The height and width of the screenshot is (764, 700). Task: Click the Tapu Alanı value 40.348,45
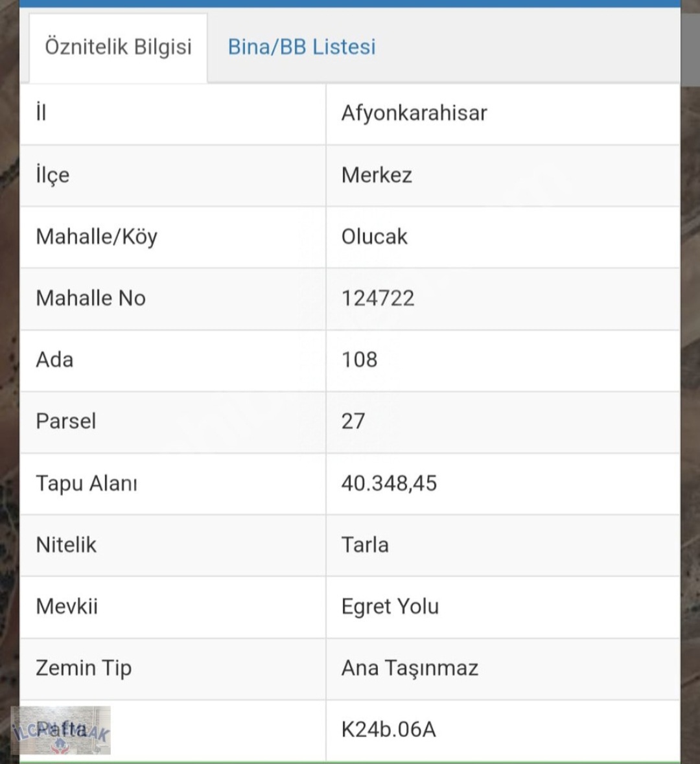tap(389, 483)
